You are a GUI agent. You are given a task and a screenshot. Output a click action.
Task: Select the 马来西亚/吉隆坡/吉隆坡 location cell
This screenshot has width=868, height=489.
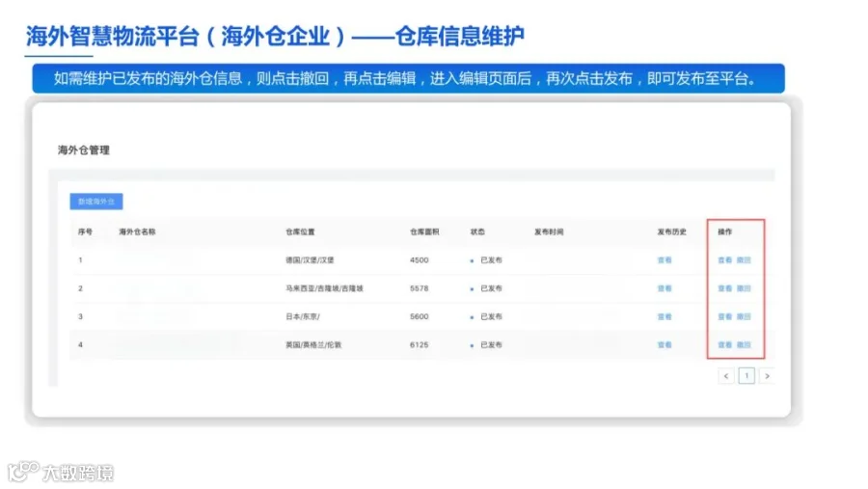(x=324, y=288)
